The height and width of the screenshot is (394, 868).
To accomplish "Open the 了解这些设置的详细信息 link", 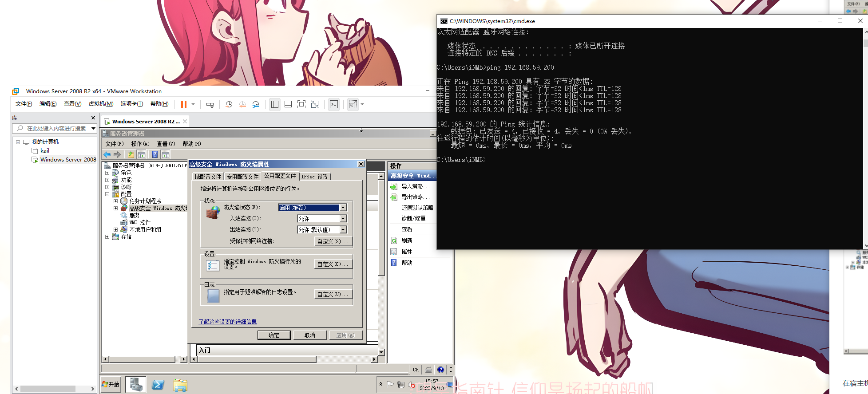I will pos(227,322).
